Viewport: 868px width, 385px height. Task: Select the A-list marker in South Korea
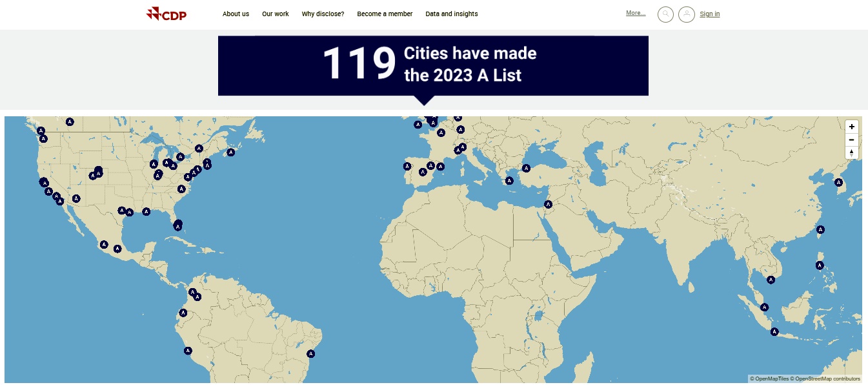839,182
